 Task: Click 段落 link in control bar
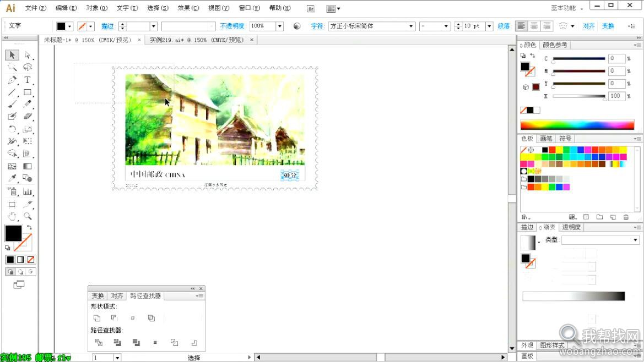tap(504, 26)
